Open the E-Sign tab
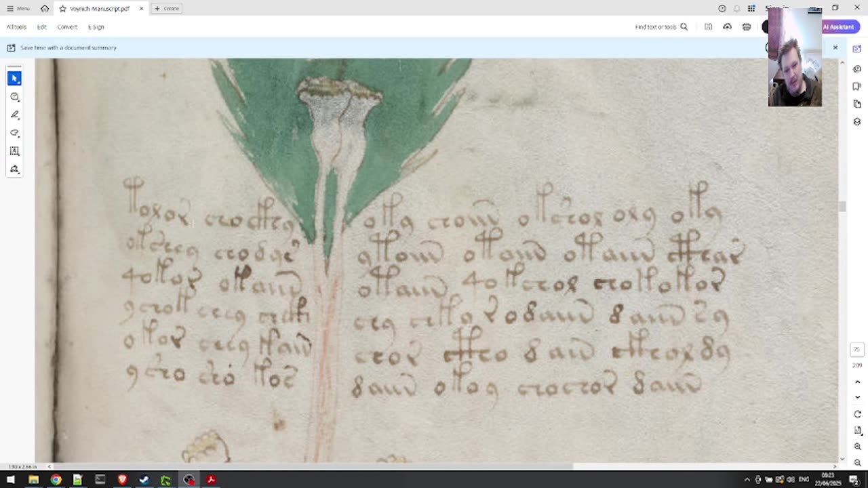 pos(96,27)
